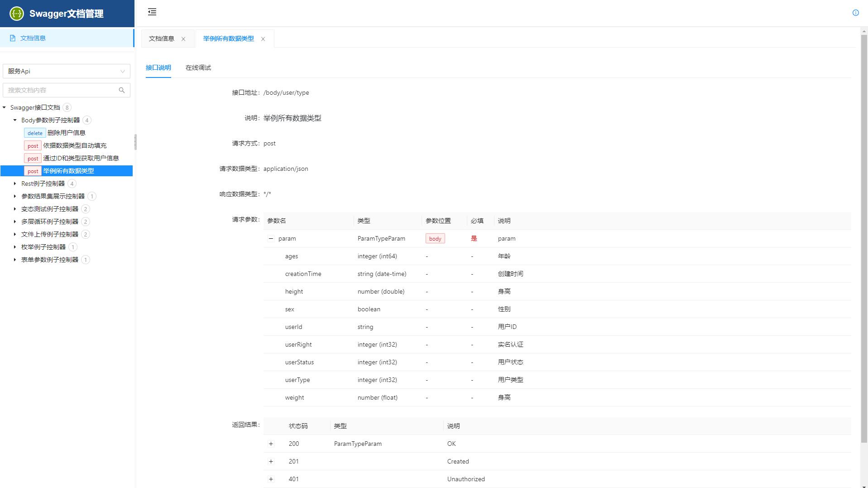Expand the 200 status code response row
Image resolution: width=868 pixels, height=488 pixels.
tap(271, 444)
